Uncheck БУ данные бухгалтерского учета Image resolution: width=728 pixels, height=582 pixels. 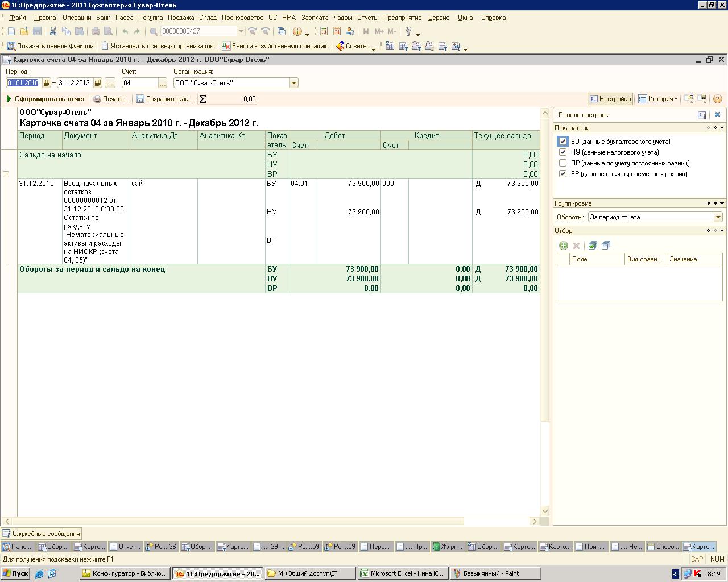(x=563, y=142)
